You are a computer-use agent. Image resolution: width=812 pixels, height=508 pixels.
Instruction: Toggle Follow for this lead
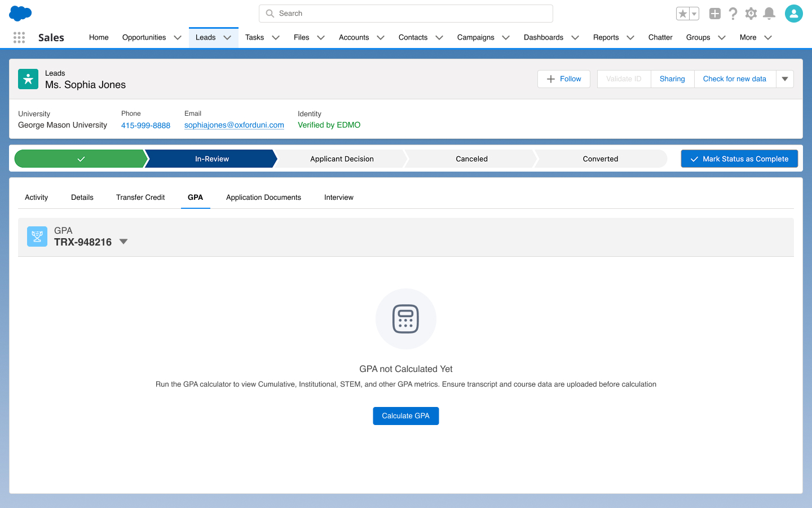pos(563,79)
